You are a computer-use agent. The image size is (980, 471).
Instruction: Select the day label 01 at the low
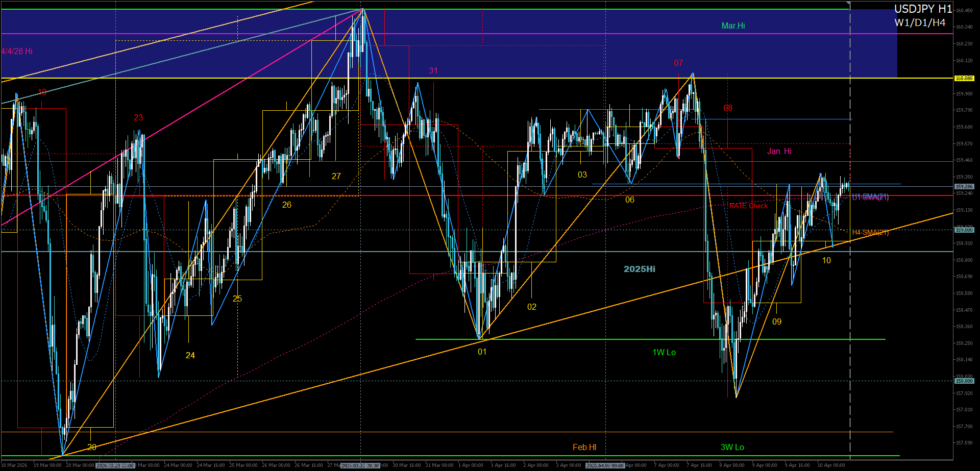pyautogui.click(x=482, y=352)
